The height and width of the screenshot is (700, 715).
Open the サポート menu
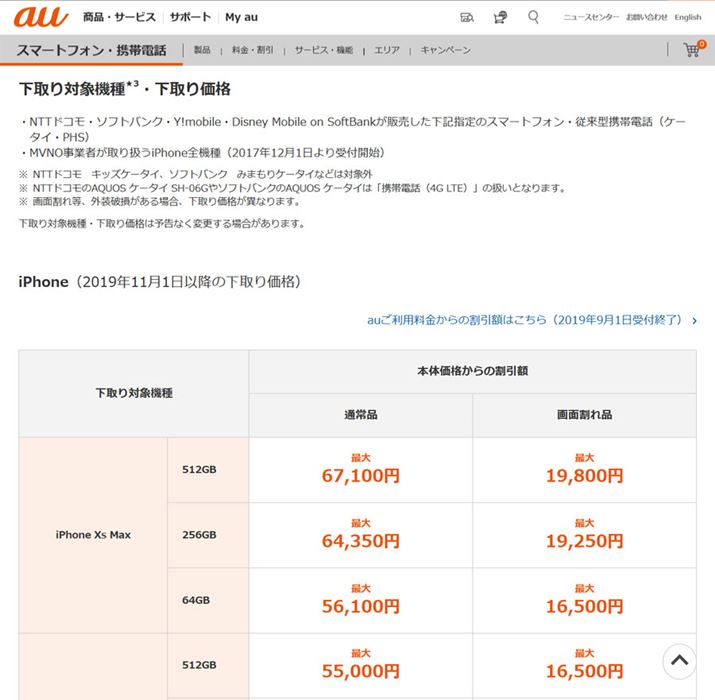click(x=191, y=17)
